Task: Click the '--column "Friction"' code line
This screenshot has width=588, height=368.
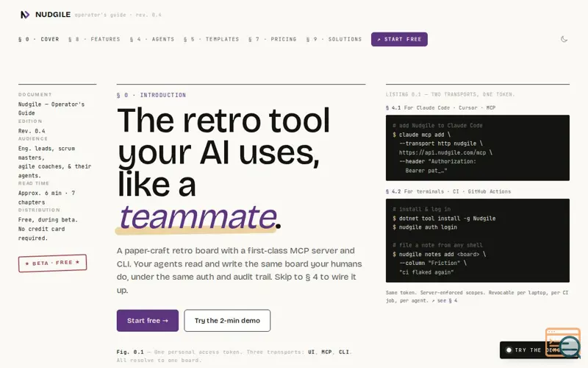Action: [433, 263]
